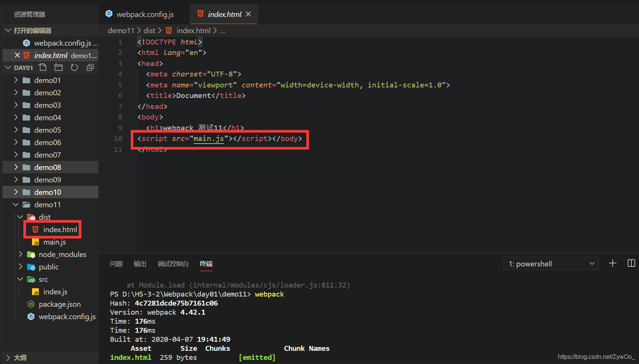Open webpack.config.js in demo11 folder

pyautogui.click(x=50, y=317)
